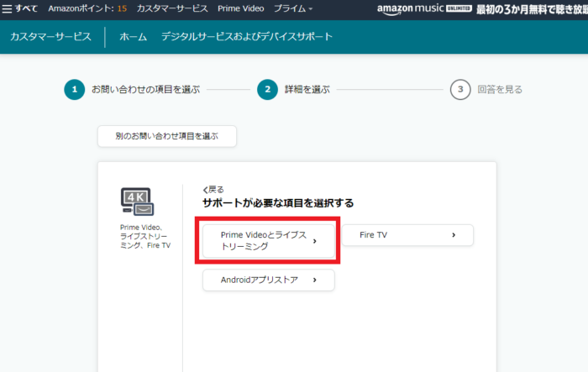The height and width of the screenshot is (372, 588).
Task: Go back with the 戻る link
Action: (213, 190)
